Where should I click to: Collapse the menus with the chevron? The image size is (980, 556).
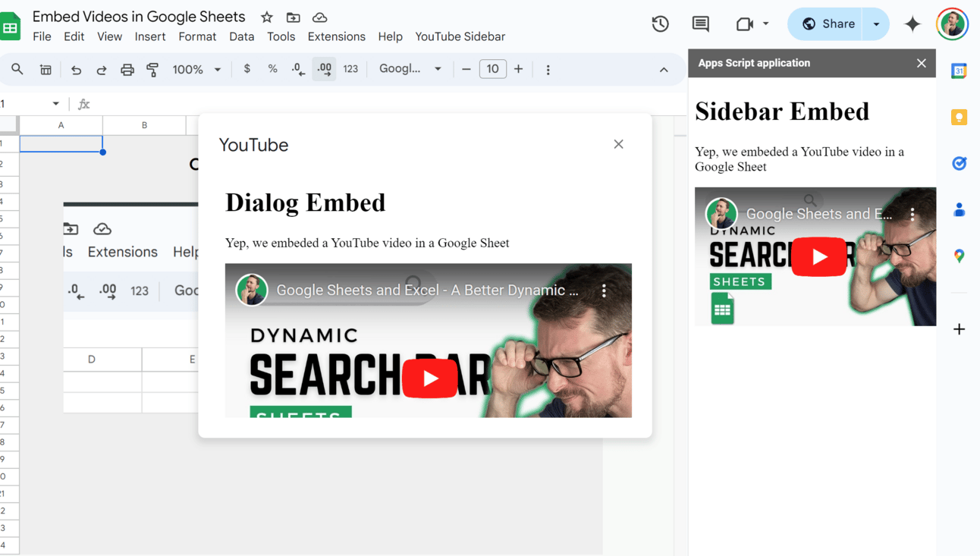point(664,70)
